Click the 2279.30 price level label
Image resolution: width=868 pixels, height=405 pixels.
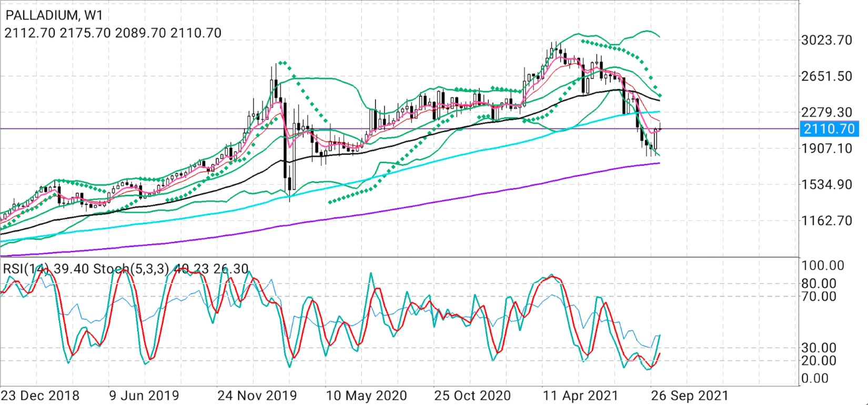[x=826, y=112]
